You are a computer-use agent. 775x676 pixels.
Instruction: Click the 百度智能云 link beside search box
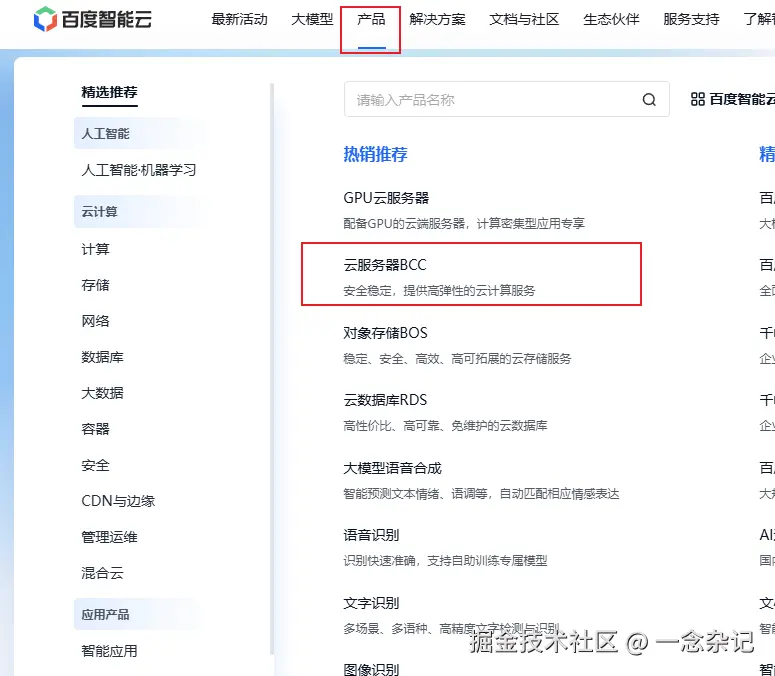coord(742,99)
